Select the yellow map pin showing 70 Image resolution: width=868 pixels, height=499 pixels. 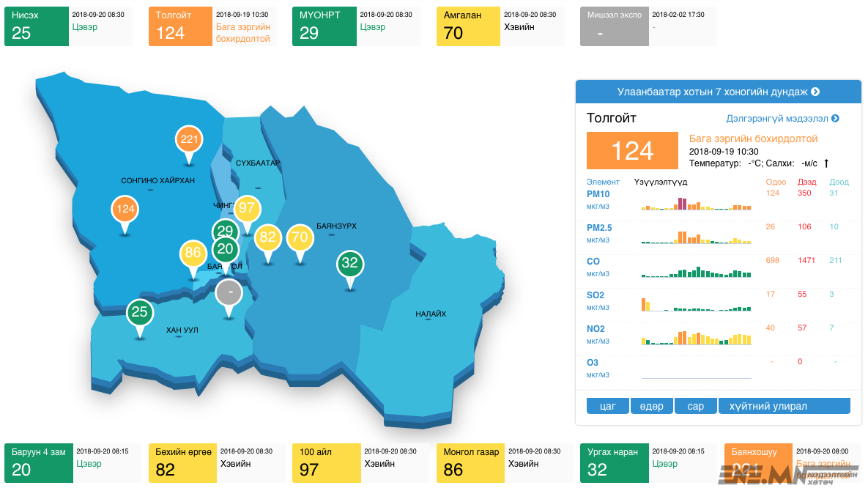(300, 237)
